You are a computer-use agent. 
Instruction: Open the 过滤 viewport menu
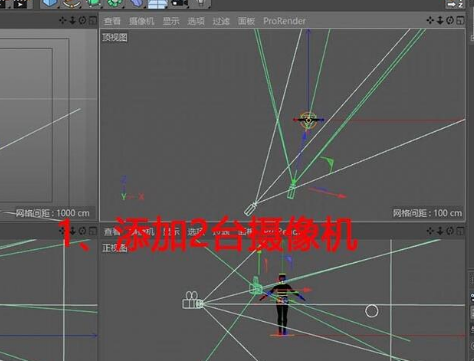tap(221, 21)
